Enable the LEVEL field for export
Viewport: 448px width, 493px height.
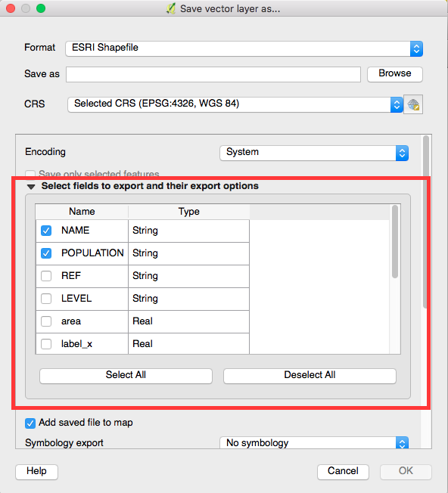(46, 299)
